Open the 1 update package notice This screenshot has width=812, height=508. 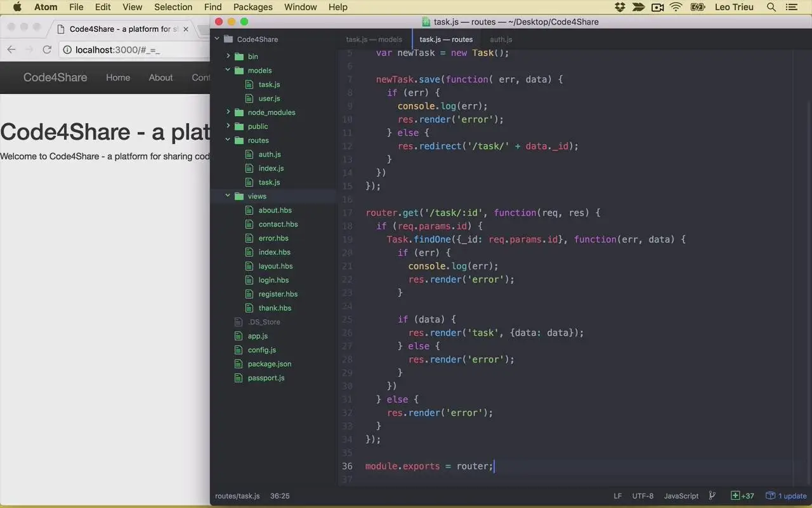(786, 496)
